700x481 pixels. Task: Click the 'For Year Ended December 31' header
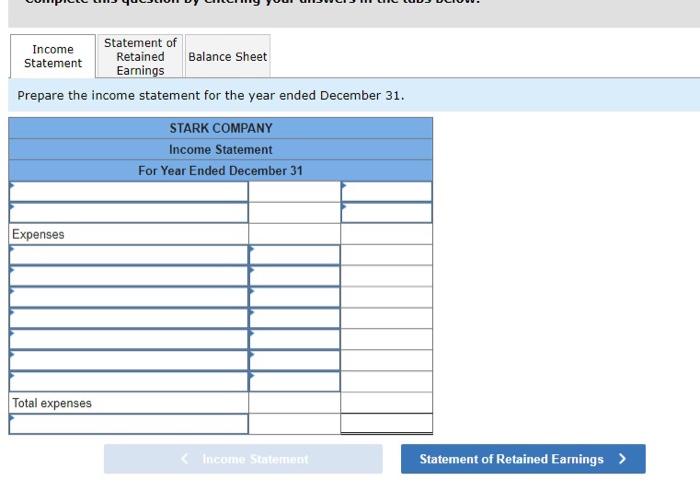pos(221,171)
